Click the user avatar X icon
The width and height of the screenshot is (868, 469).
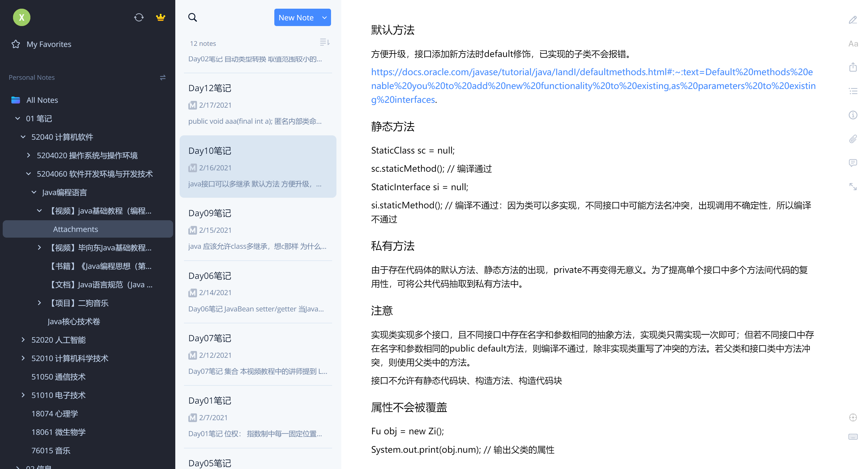21,17
